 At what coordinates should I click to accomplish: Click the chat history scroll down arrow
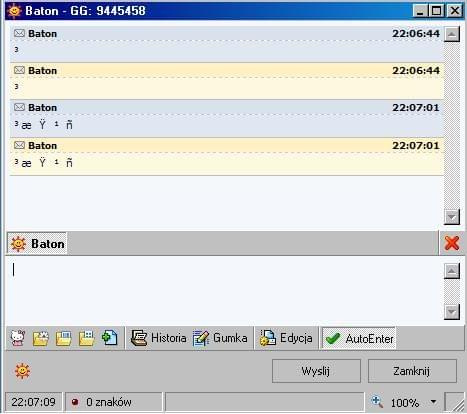pyautogui.click(x=452, y=217)
